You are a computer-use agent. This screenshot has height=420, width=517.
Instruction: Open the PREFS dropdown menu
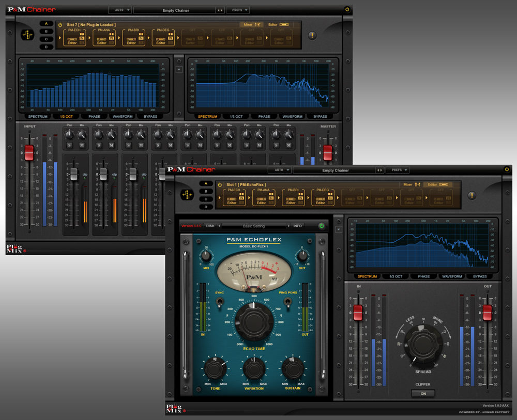click(x=398, y=170)
